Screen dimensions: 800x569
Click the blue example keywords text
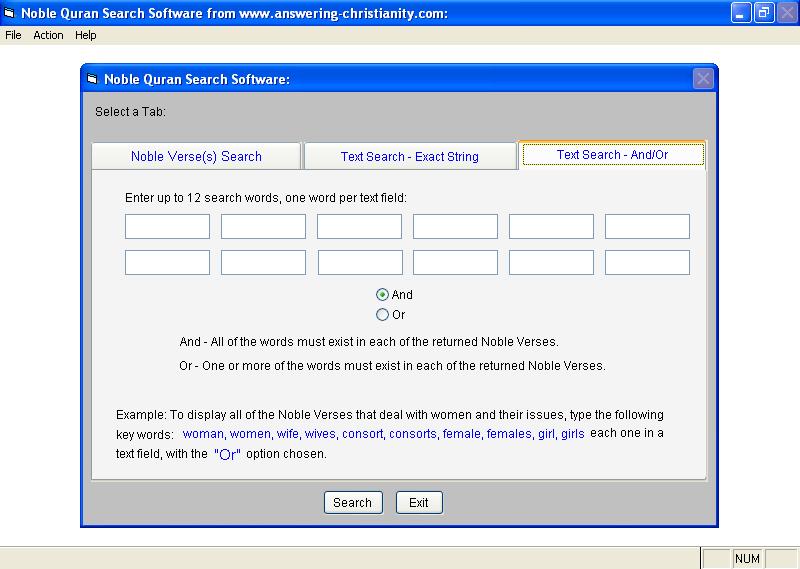pos(383,434)
